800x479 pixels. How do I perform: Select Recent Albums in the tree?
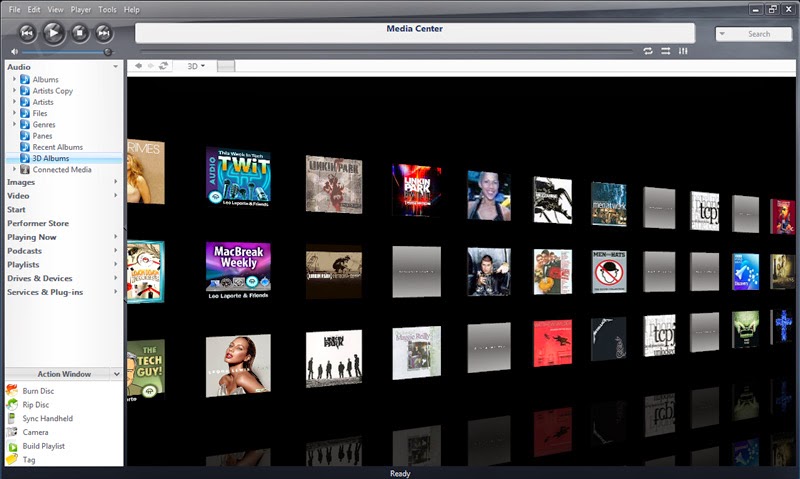tap(58, 147)
